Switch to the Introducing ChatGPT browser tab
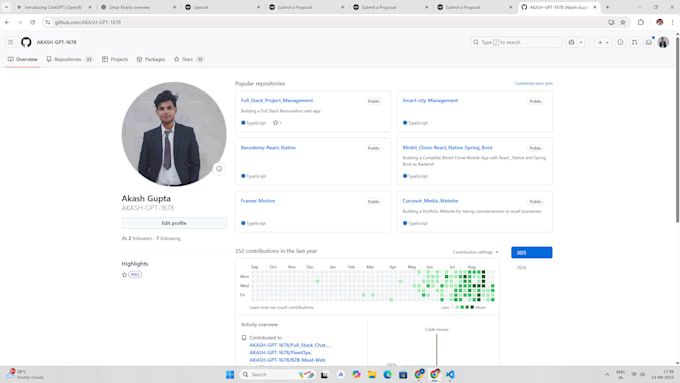Viewport: 680px width, 383px height. [x=53, y=7]
